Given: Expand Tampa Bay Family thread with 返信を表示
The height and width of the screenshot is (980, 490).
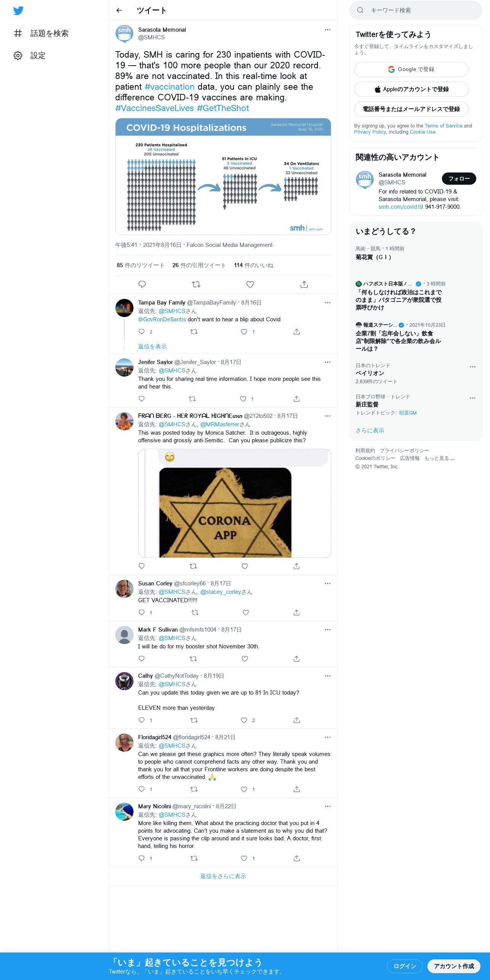Looking at the screenshot, I should 152,347.
